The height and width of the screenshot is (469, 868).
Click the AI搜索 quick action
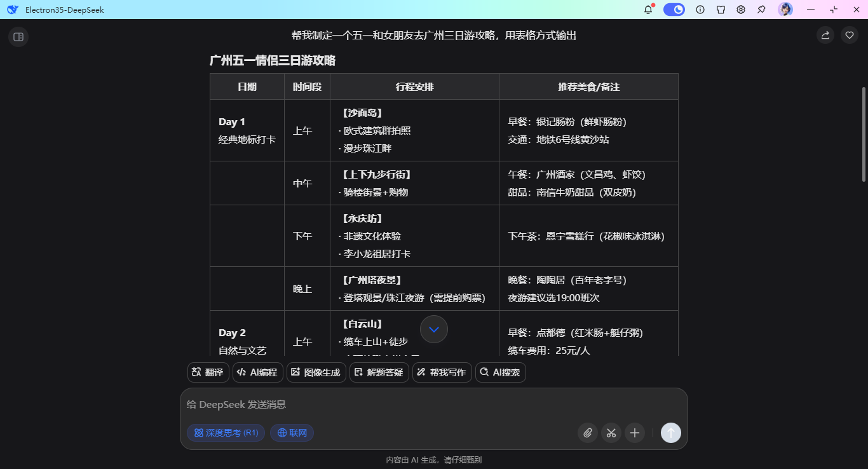pos(500,372)
